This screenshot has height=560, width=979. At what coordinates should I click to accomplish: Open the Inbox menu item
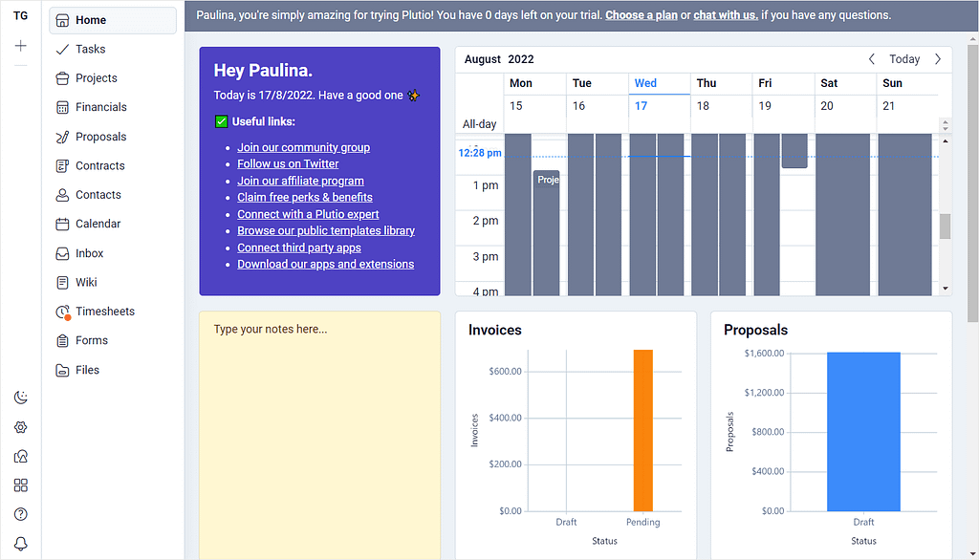point(113,253)
